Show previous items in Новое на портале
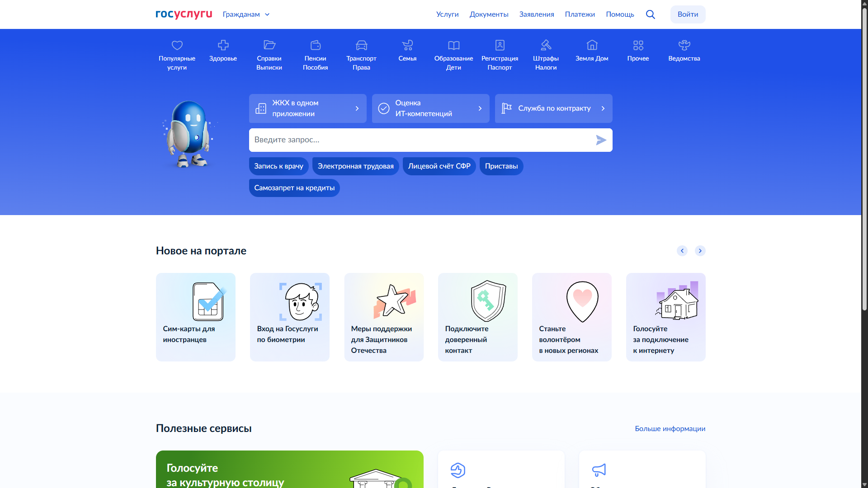This screenshot has height=488, width=868. point(682,251)
